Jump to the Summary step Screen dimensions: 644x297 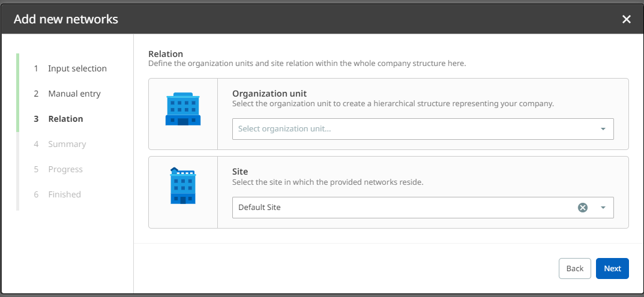67,144
